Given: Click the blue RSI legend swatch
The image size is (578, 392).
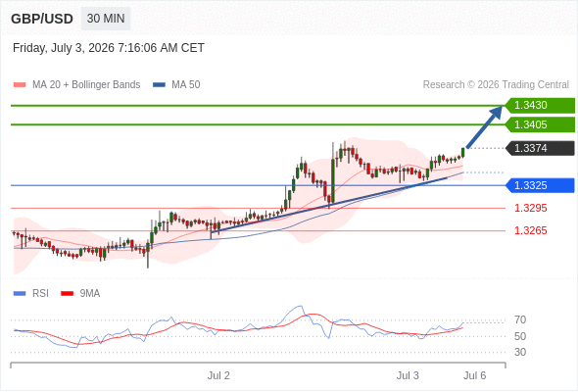Looking at the screenshot, I should pos(20,294).
